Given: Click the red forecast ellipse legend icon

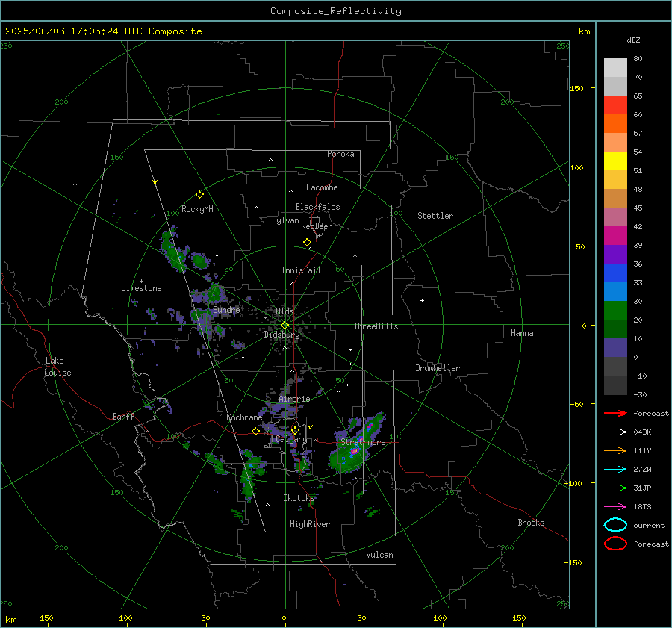Looking at the screenshot, I should click(x=615, y=544).
